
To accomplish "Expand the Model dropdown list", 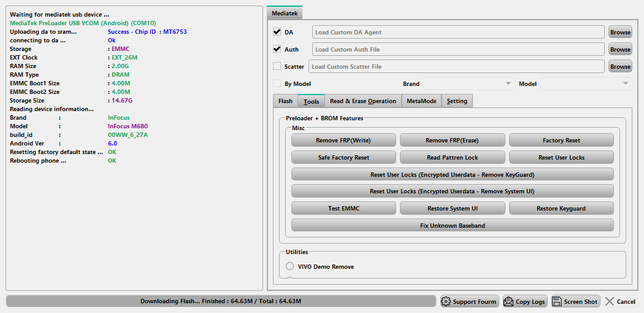I will coord(586,83).
